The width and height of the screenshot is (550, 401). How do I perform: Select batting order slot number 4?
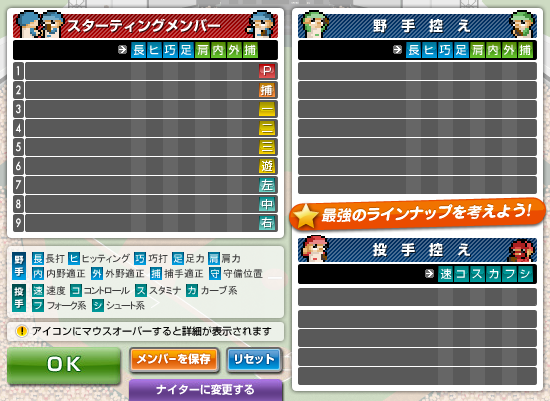tap(145, 128)
